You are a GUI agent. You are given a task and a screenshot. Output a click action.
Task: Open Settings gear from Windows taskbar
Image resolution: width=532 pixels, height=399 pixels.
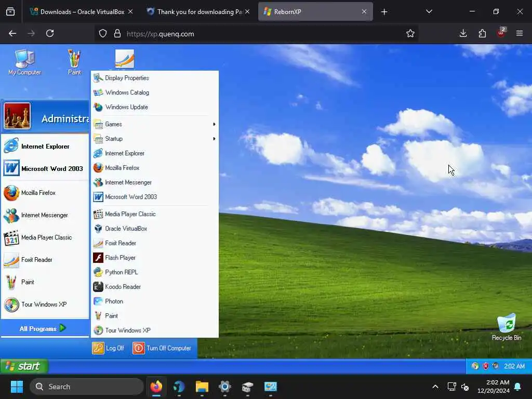click(x=224, y=387)
